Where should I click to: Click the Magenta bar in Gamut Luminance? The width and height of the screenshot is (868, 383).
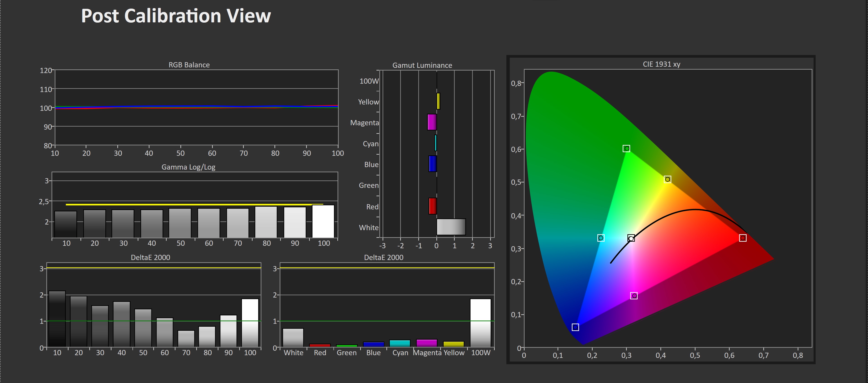(432, 122)
